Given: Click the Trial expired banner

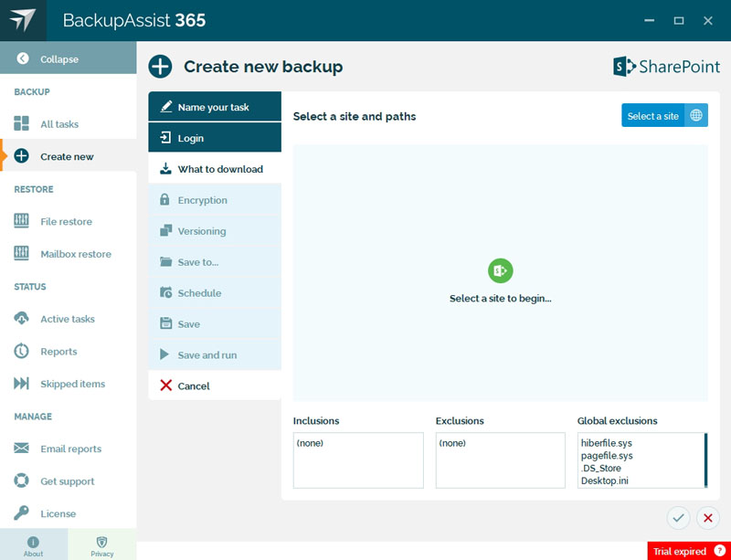Looking at the screenshot, I should click(x=689, y=551).
